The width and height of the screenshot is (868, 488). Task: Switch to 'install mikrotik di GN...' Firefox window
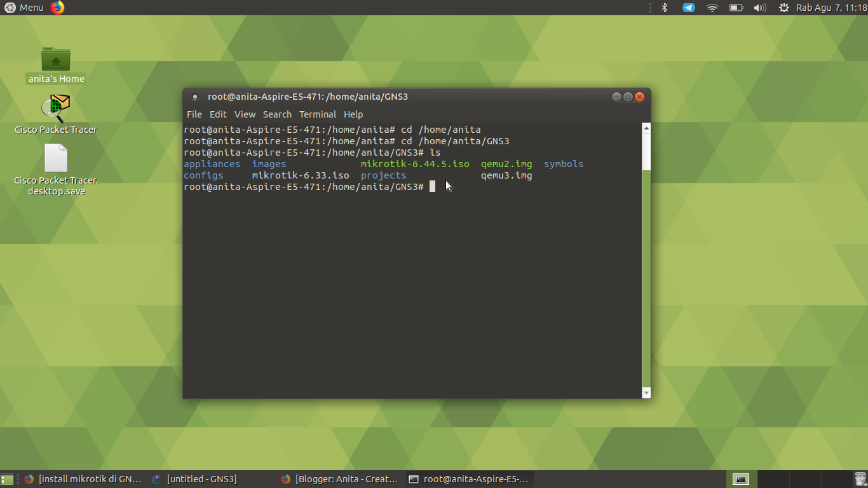[x=83, y=479]
